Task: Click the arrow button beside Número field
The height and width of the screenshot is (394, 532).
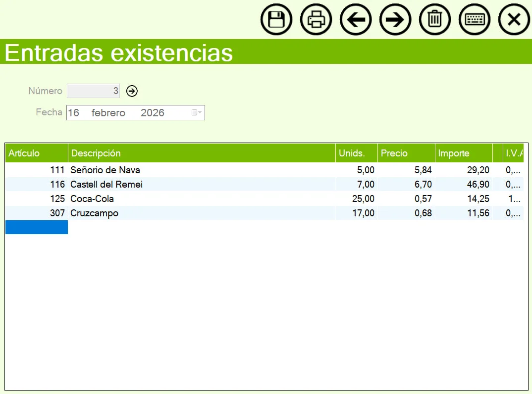Action: 132,91
